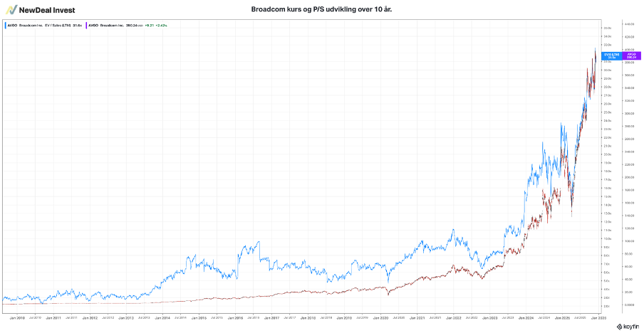Click the Jan 2024 label on the time axis
The width and height of the screenshot is (644, 333).
coord(525,317)
